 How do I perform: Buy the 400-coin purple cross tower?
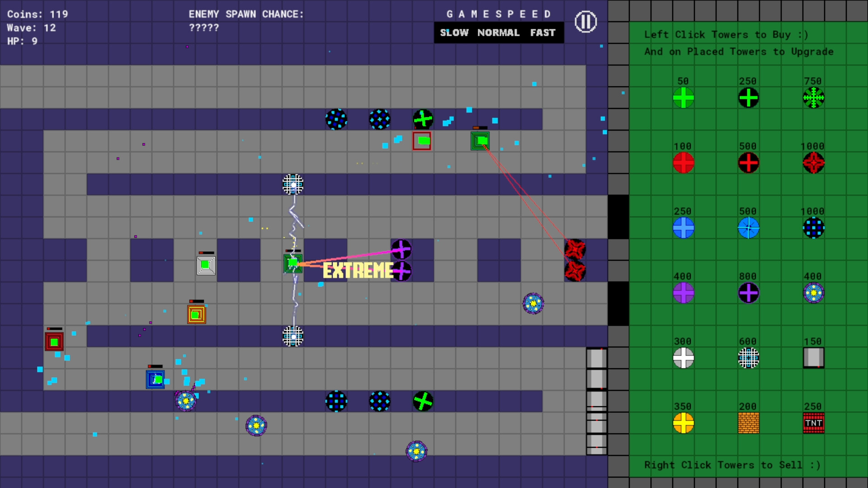(683, 293)
